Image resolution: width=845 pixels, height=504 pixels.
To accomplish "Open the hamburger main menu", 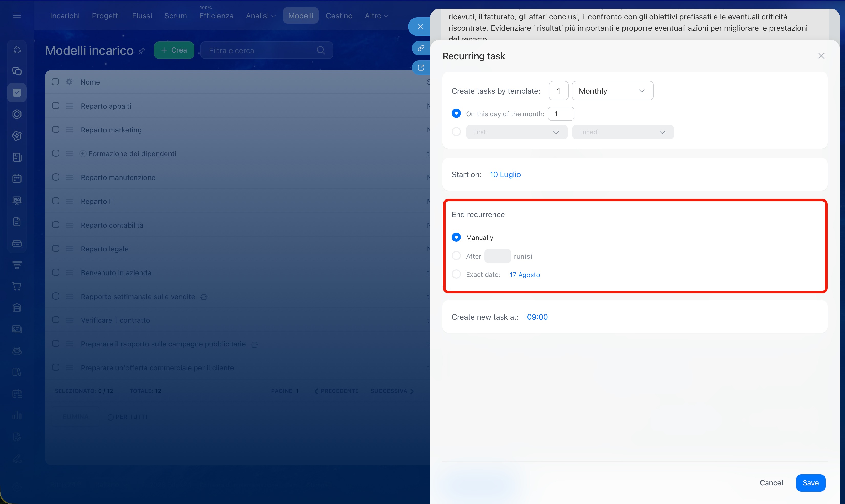I will pyautogui.click(x=17, y=16).
